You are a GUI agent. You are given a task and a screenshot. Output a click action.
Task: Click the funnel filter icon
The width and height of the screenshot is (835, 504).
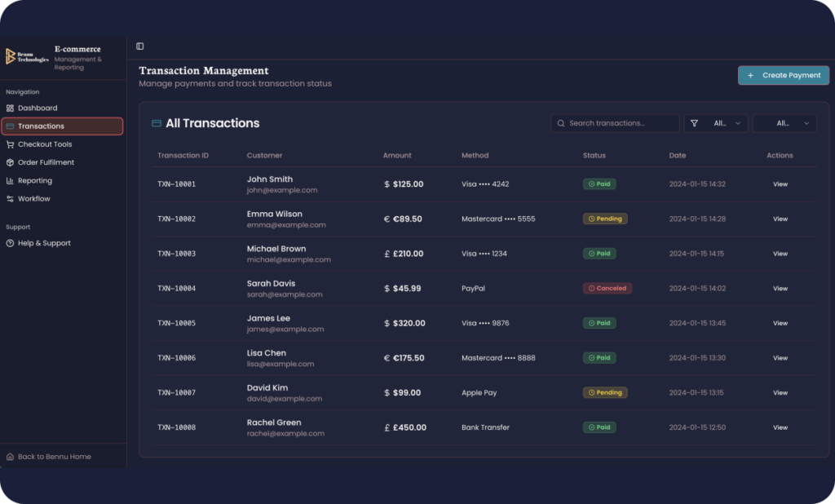(x=695, y=123)
